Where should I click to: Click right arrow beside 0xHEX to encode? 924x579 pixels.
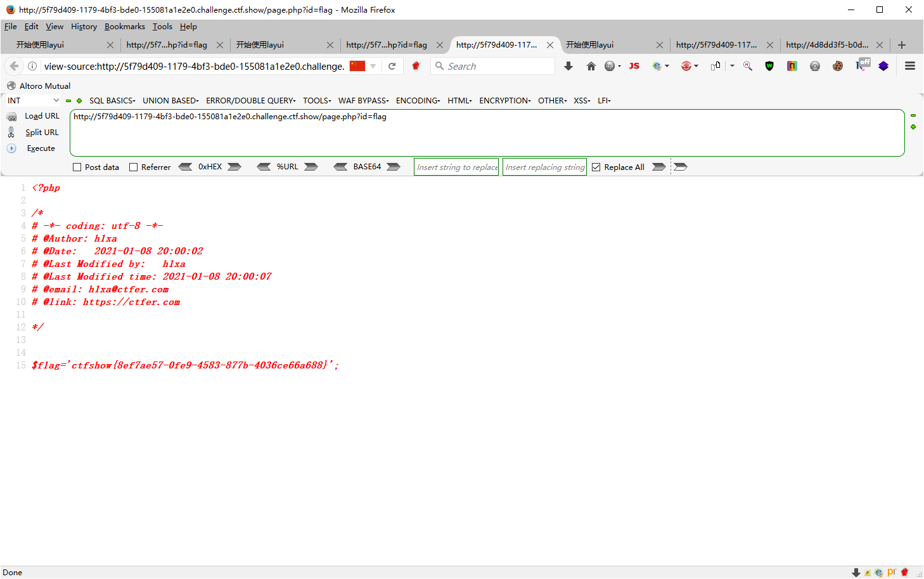[234, 167]
